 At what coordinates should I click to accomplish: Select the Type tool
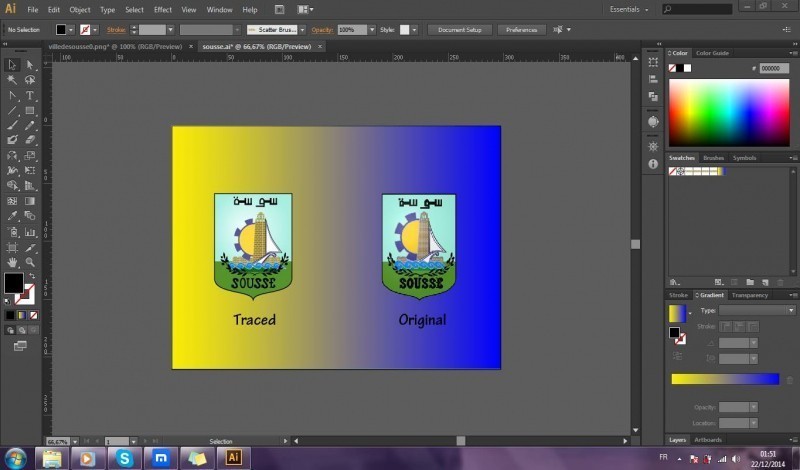pos(30,95)
